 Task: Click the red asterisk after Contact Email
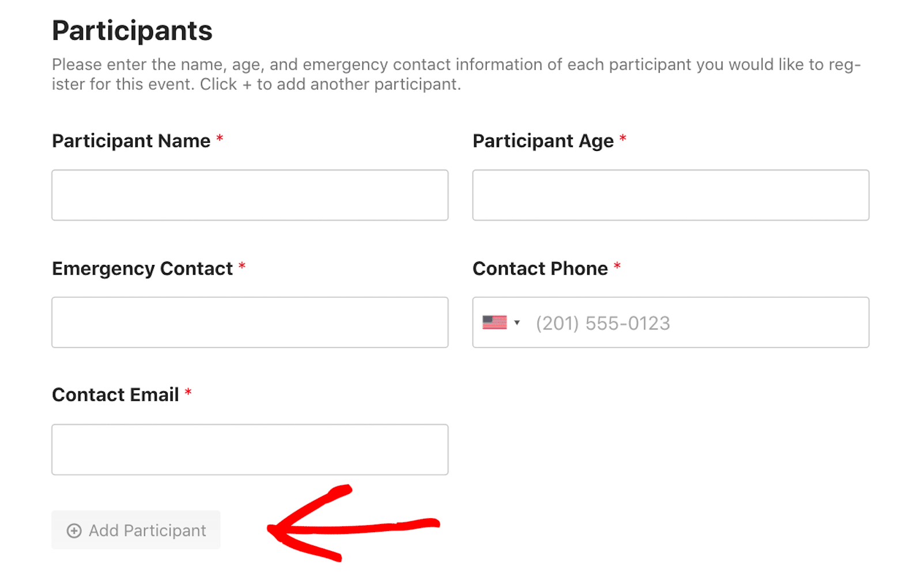click(x=188, y=392)
